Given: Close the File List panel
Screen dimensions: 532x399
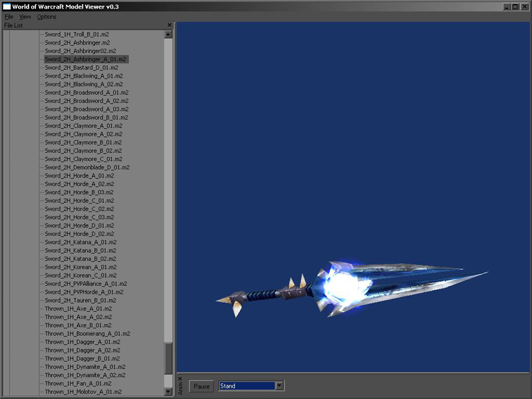Looking at the screenshot, I should point(170,25).
